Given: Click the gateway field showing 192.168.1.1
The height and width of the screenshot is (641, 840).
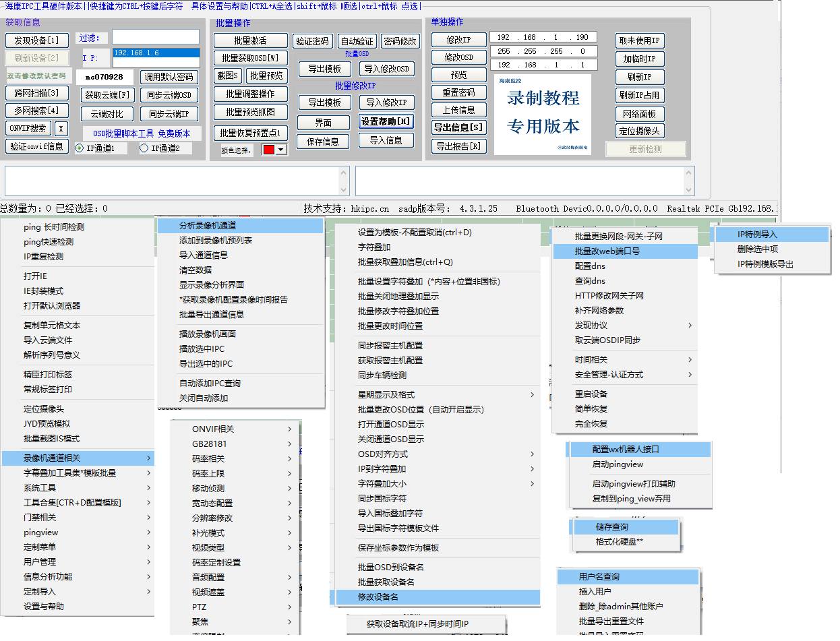Looking at the screenshot, I should coord(543,65).
